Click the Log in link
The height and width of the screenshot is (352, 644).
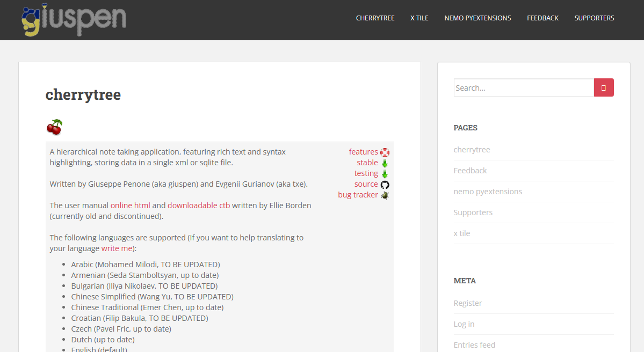coord(464,324)
